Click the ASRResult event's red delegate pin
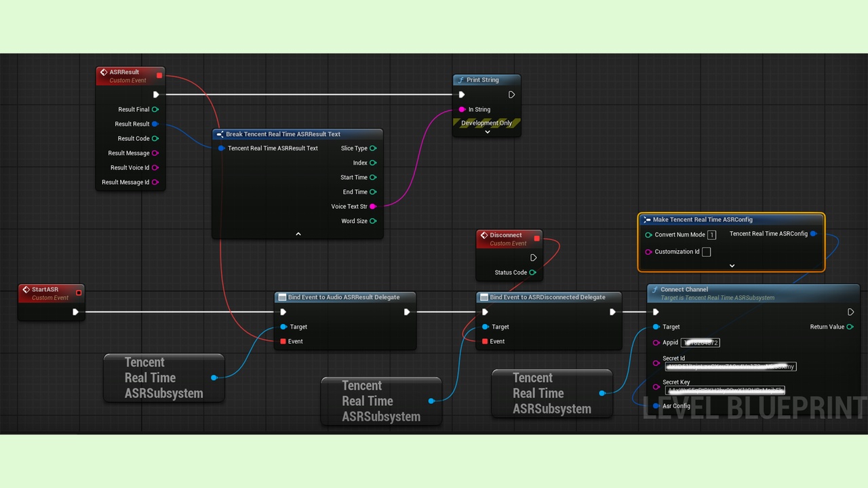 159,75
